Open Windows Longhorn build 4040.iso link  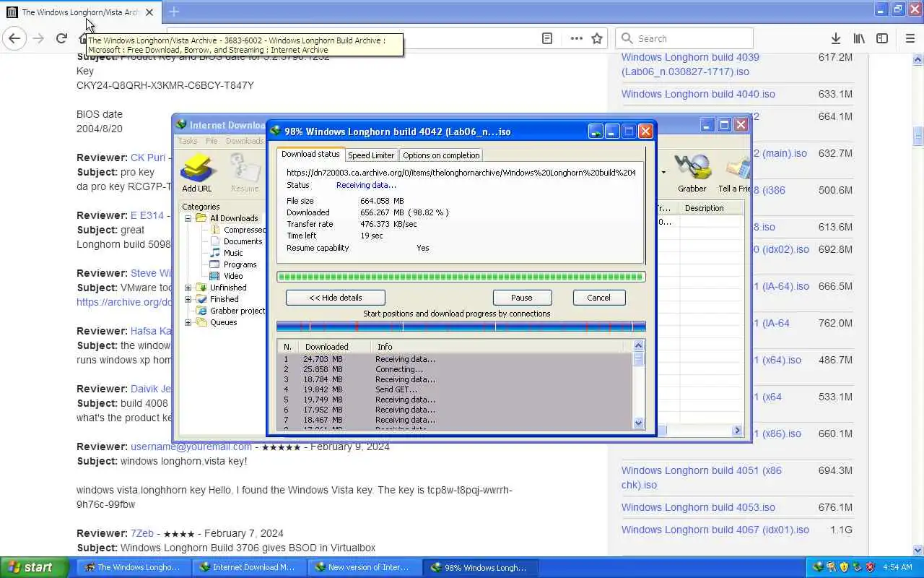coord(698,94)
